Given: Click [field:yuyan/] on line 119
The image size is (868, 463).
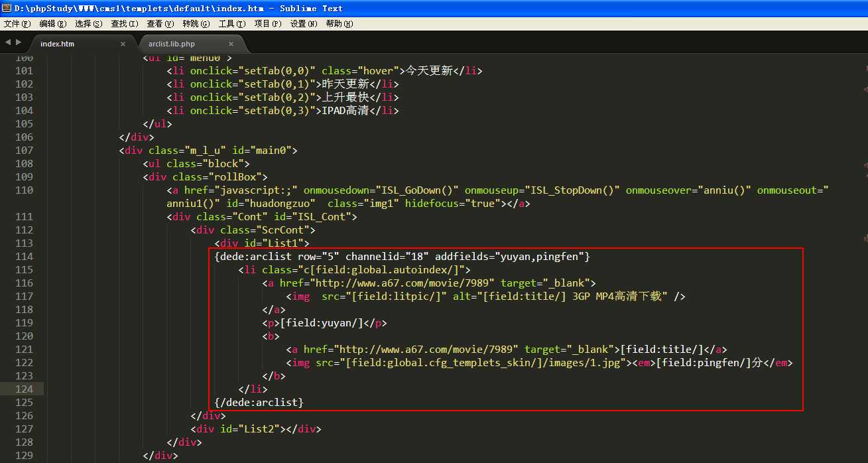Looking at the screenshot, I should (x=322, y=323).
